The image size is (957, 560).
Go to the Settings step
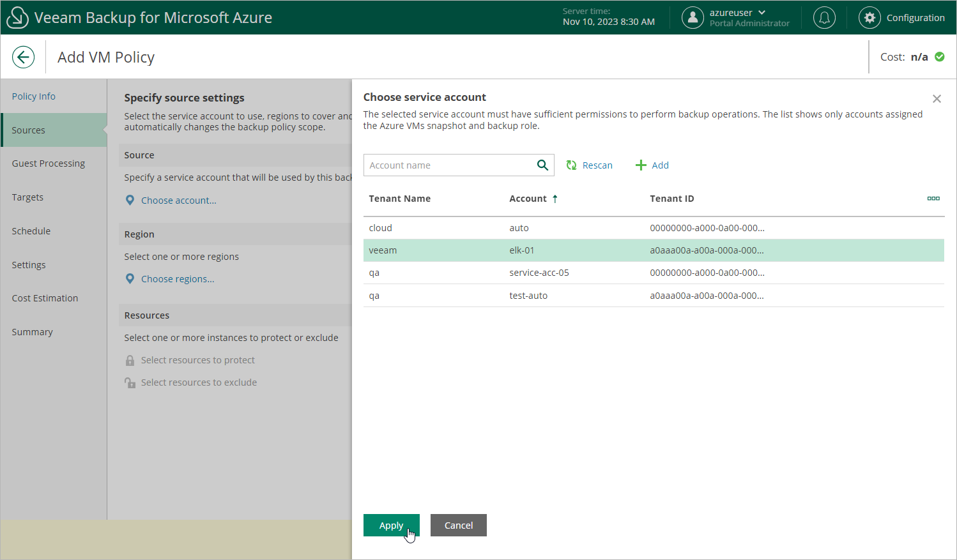pos(29,265)
